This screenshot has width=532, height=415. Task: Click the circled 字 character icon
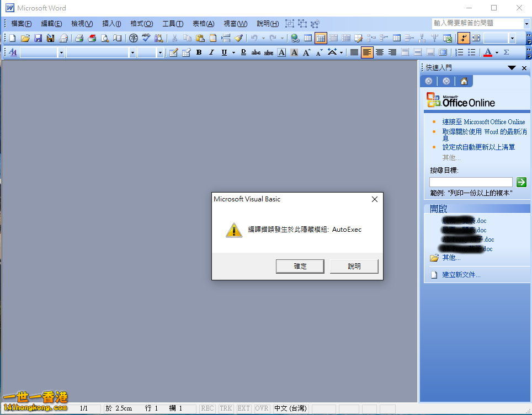[x=134, y=38]
